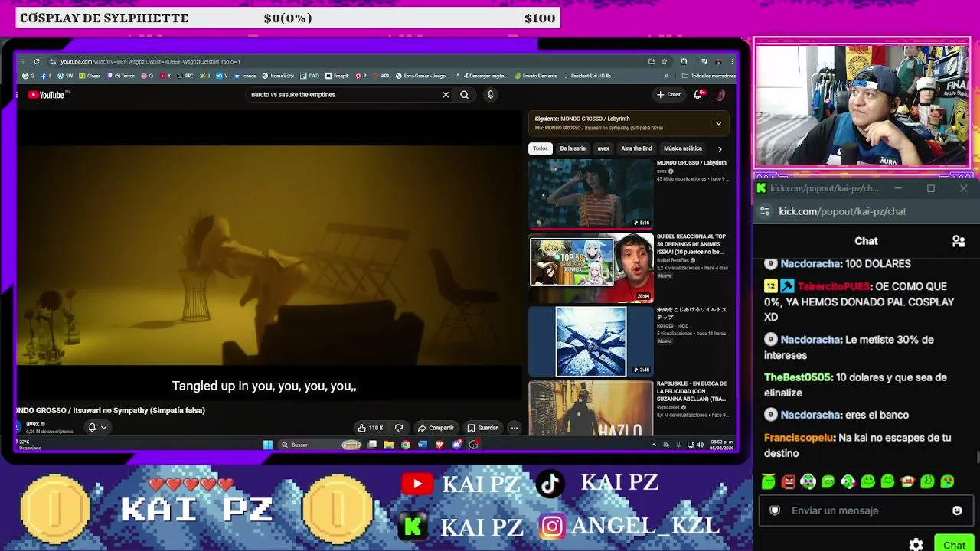The image size is (980, 551).
Task: Open the Windows Start menu
Action: click(268, 445)
